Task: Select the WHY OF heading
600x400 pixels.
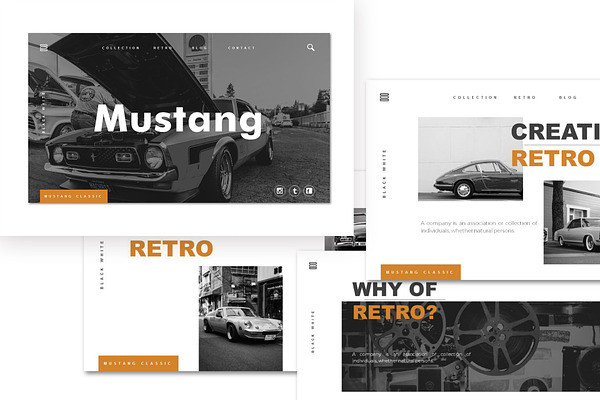Action: (x=395, y=289)
